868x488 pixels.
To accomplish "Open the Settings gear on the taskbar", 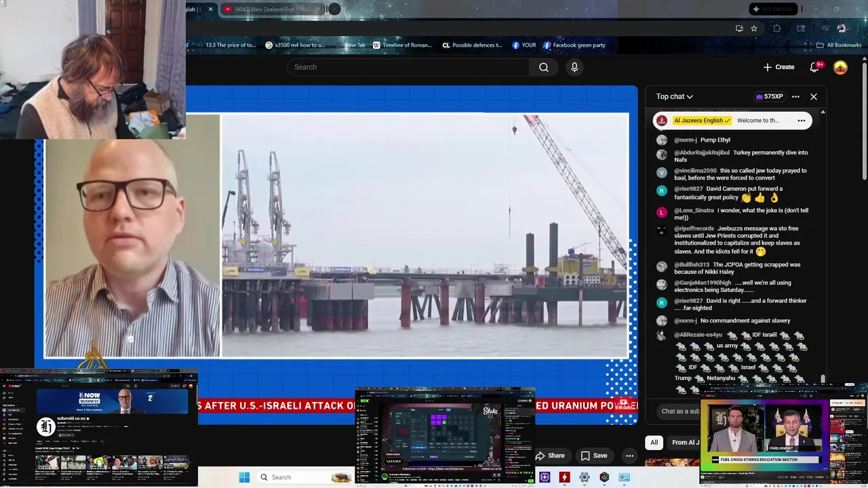I will tap(585, 477).
